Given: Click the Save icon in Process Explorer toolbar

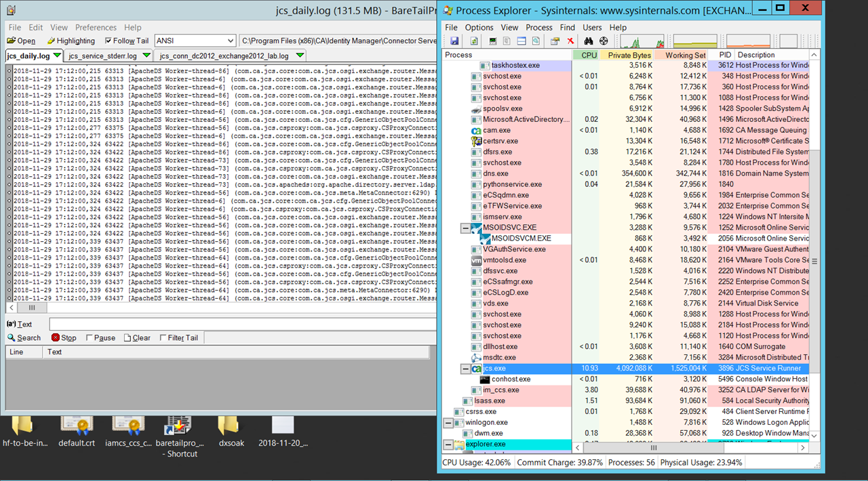Looking at the screenshot, I should (x=454, y=41).
